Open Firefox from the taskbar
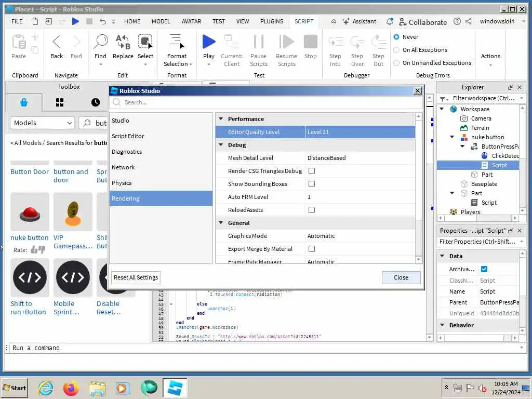 coord(71,388)
